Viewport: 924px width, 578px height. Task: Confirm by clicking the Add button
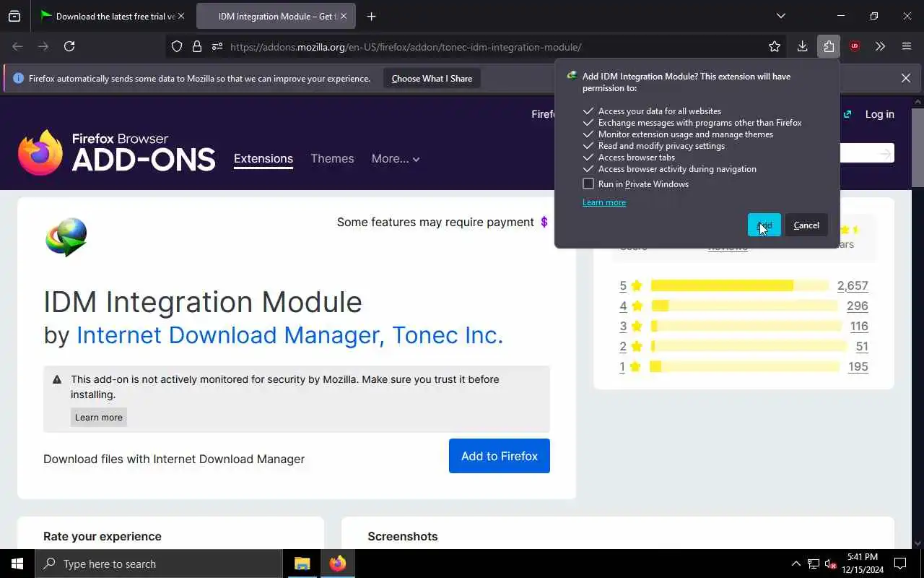point(764,225)
